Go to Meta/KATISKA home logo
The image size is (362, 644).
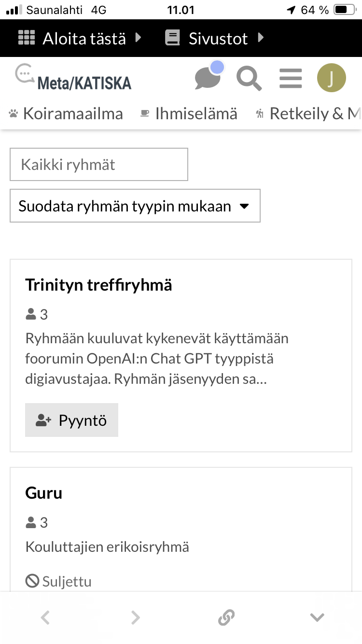[73, 78]
